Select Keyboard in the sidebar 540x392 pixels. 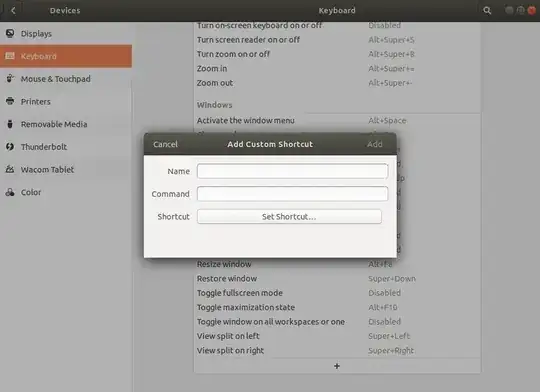pos(66,56)
